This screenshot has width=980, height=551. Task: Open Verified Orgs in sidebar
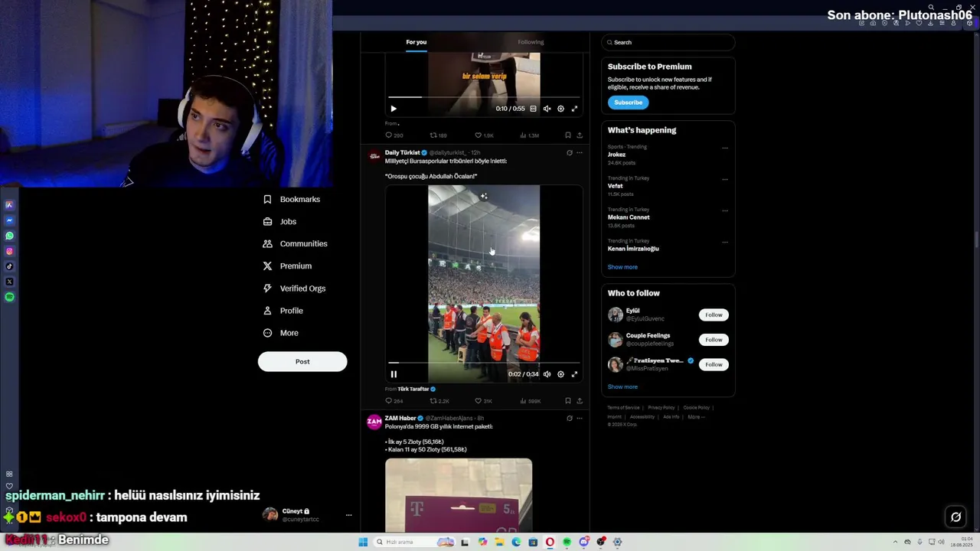click(294, 289)
